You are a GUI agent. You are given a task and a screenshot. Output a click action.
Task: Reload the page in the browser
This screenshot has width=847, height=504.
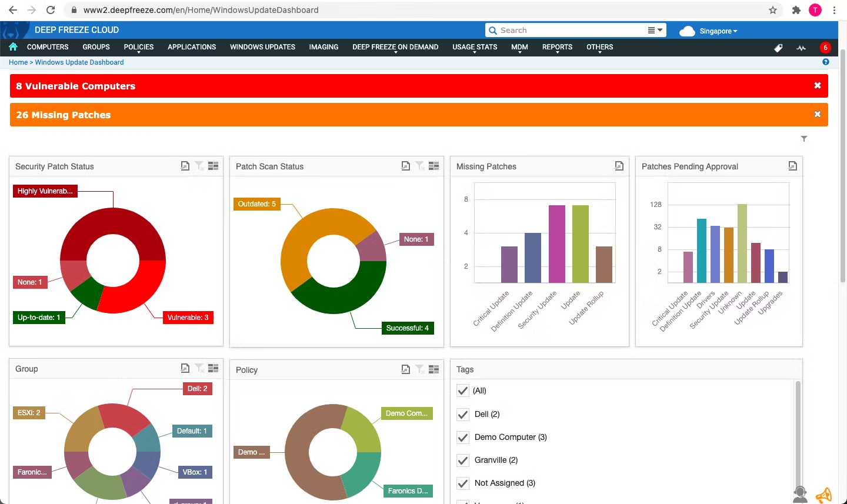click(x=51, y=10)
